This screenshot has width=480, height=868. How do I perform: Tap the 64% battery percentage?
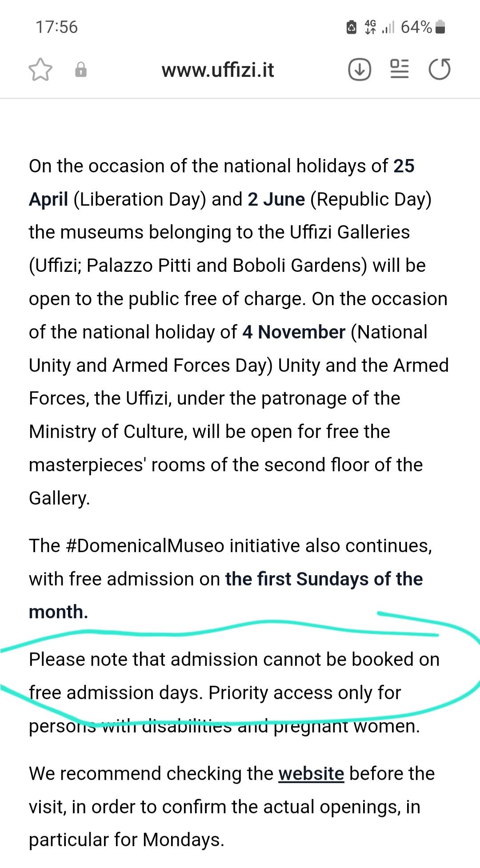pos(416,27)
